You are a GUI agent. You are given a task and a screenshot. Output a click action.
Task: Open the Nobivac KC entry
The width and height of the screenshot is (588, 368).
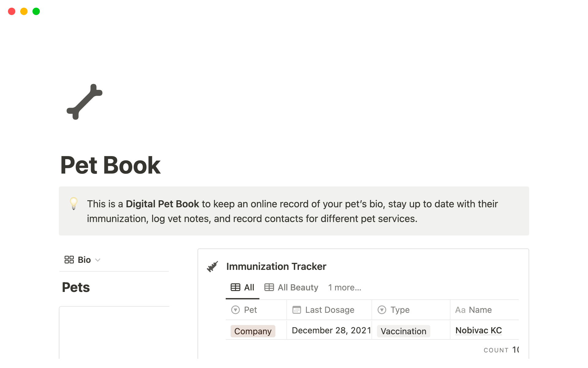[x=478, y=330]
